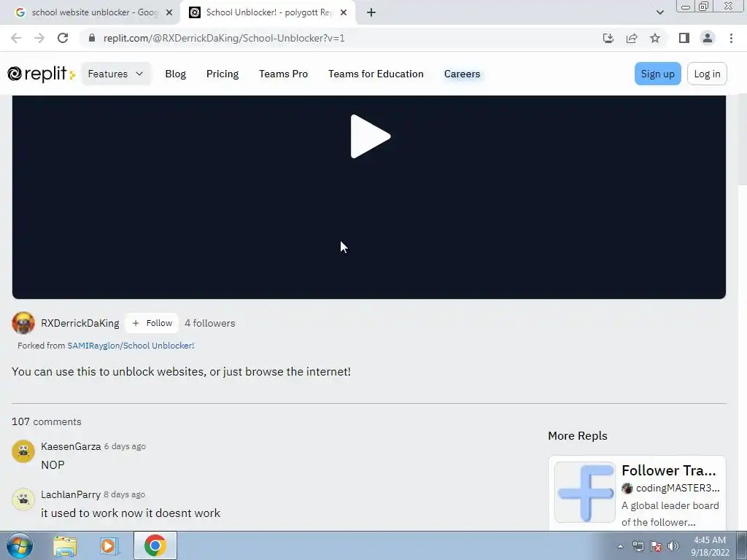This screenshot has width=747, height=560.
Task: Open the Follower Tra... repl title
Action: [x=669, y=470]
